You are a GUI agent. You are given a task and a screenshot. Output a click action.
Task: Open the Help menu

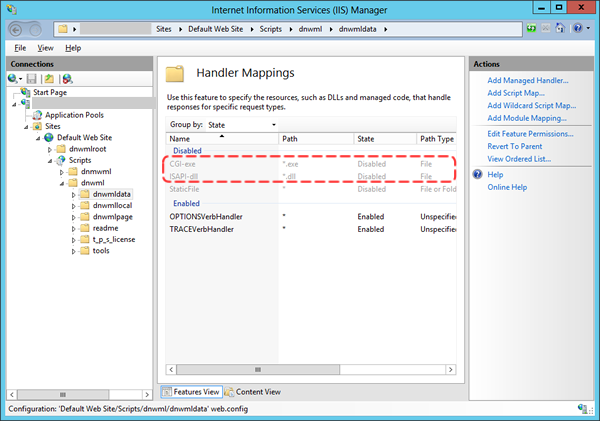pos(73,48)
